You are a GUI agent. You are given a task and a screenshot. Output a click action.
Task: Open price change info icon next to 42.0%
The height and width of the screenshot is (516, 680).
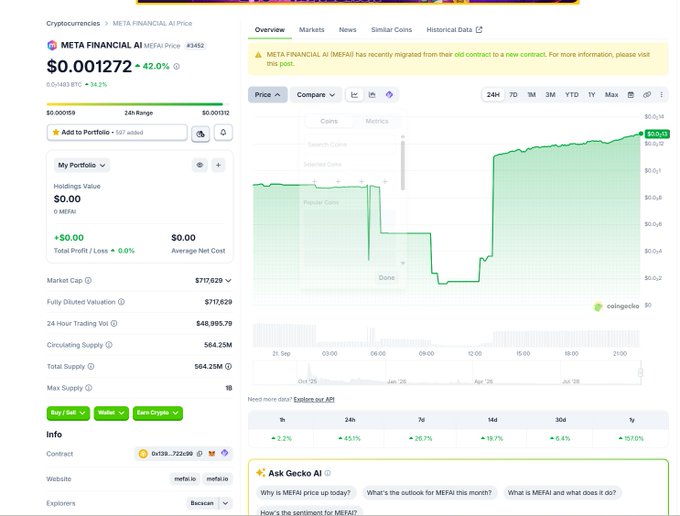[177, 66]
